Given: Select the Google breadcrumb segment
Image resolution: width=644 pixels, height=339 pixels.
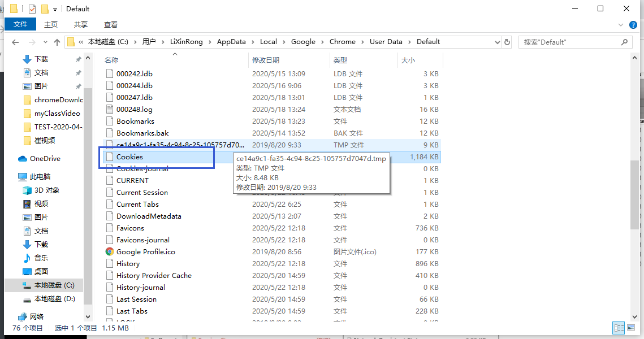Looking at the screenshot, I should [303, 41].
